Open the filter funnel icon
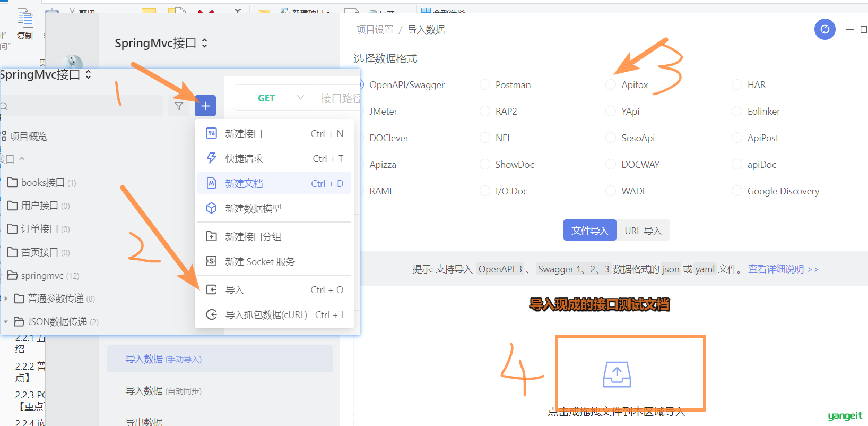Screen dimensions: 868x426 tap(179, 106)
